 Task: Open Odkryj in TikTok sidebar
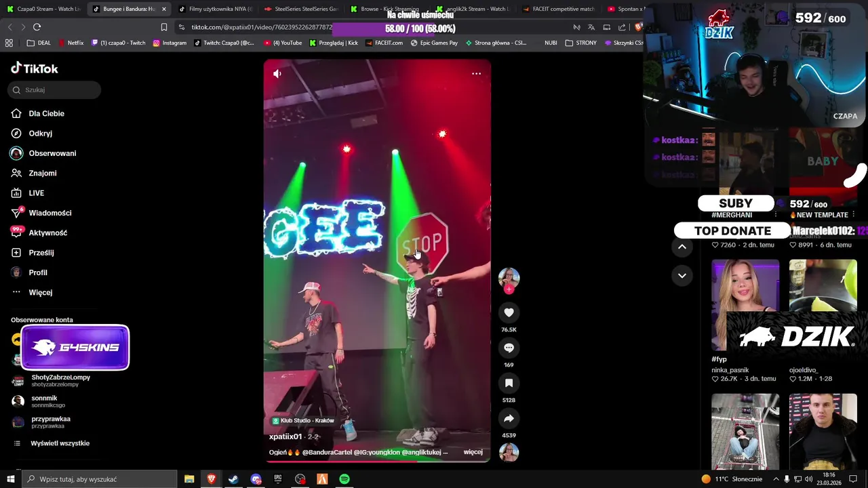coord(40,134)
